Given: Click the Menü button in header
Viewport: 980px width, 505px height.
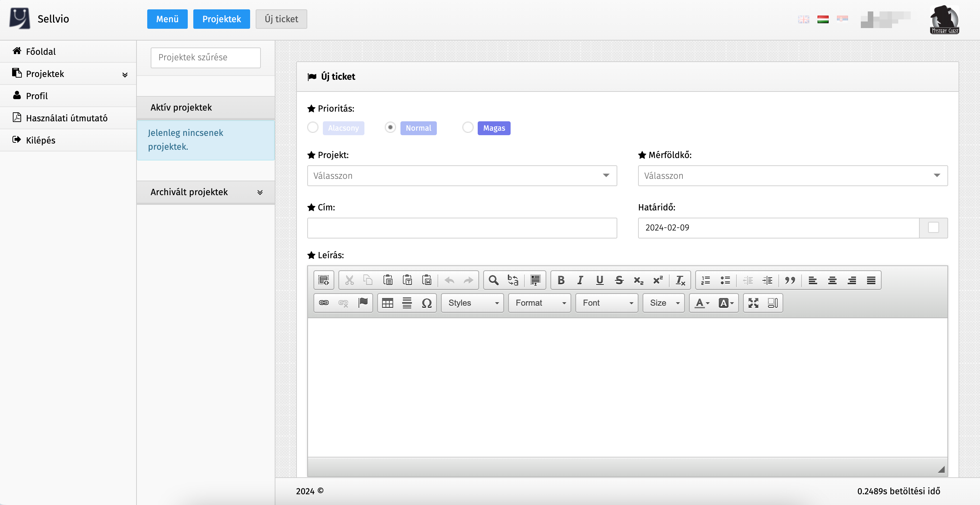Looking at the screenshot, I should click(x=167, y=19).
